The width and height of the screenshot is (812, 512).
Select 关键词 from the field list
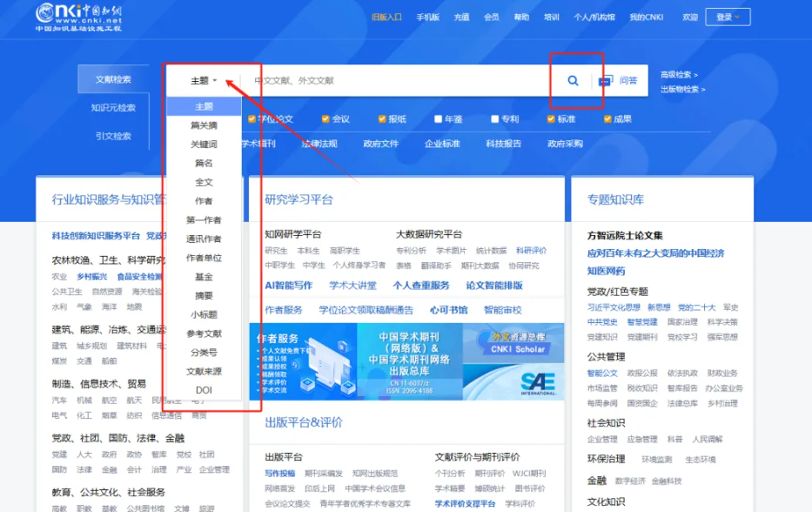(204, 144)
